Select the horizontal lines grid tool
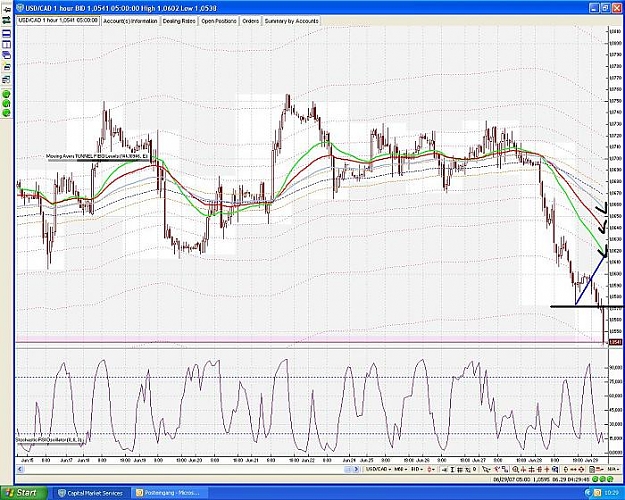The width and height of the screenshot is (625, 500). [x=460, y=469]
